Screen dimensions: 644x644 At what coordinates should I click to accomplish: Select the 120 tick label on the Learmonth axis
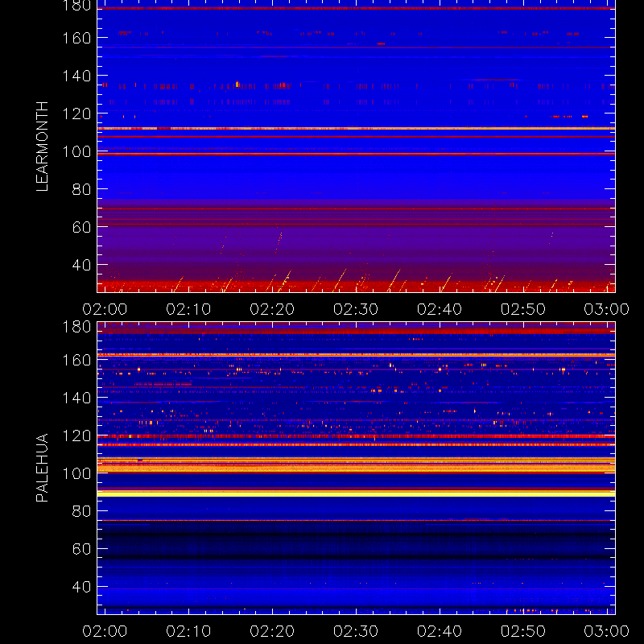76,114
